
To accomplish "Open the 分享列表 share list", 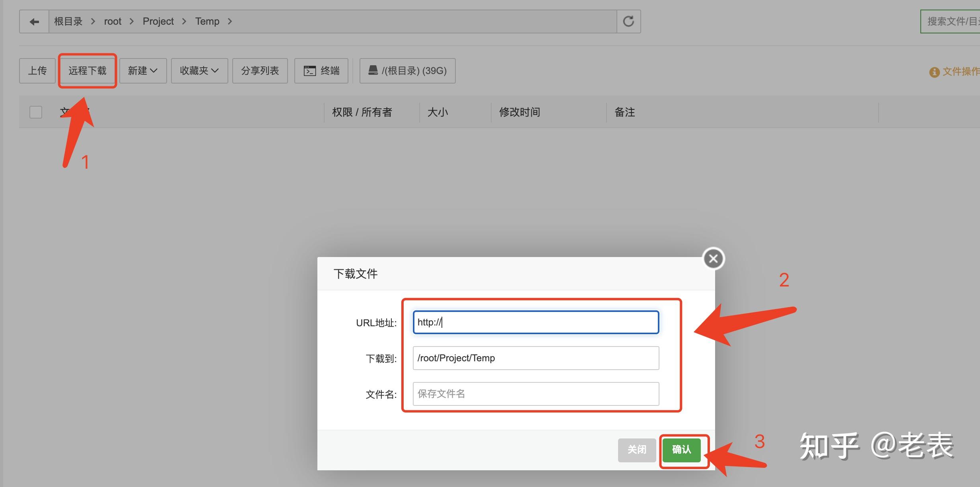I will pyautogui.click(x=260, y=70).
